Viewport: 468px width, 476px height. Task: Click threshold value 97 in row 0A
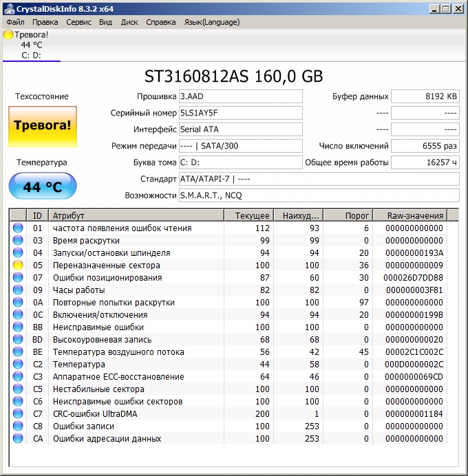(364, 303)
